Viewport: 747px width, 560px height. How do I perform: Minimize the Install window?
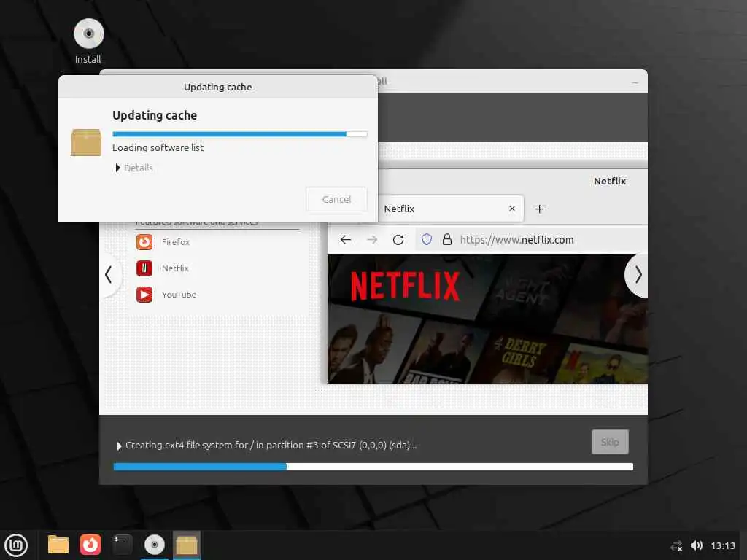pyautogui.click(x=635, y=82)
